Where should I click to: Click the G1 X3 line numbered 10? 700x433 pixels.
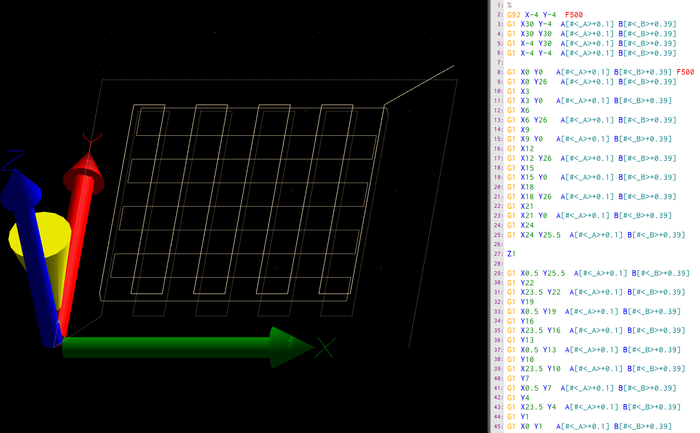pyautogui.click(x=518, y=91)
